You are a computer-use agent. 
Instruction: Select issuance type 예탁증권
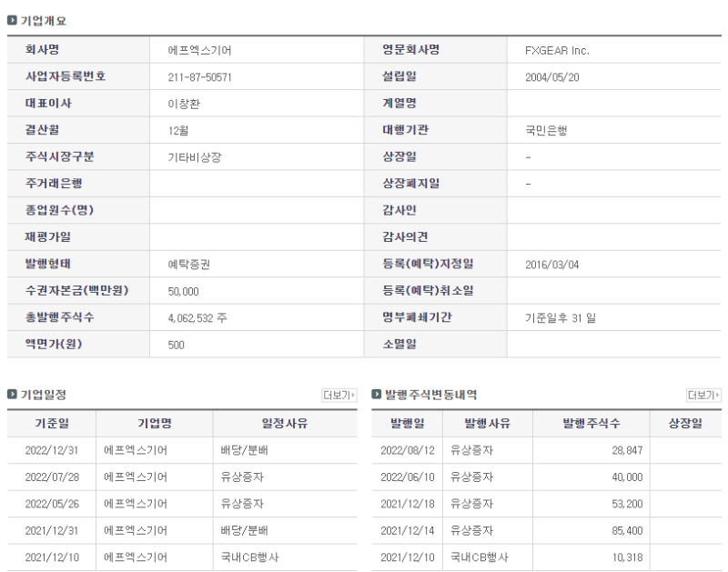[189, 265]
